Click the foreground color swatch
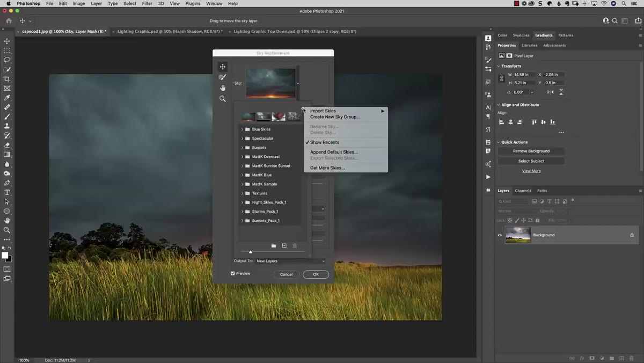 point(5,255)
